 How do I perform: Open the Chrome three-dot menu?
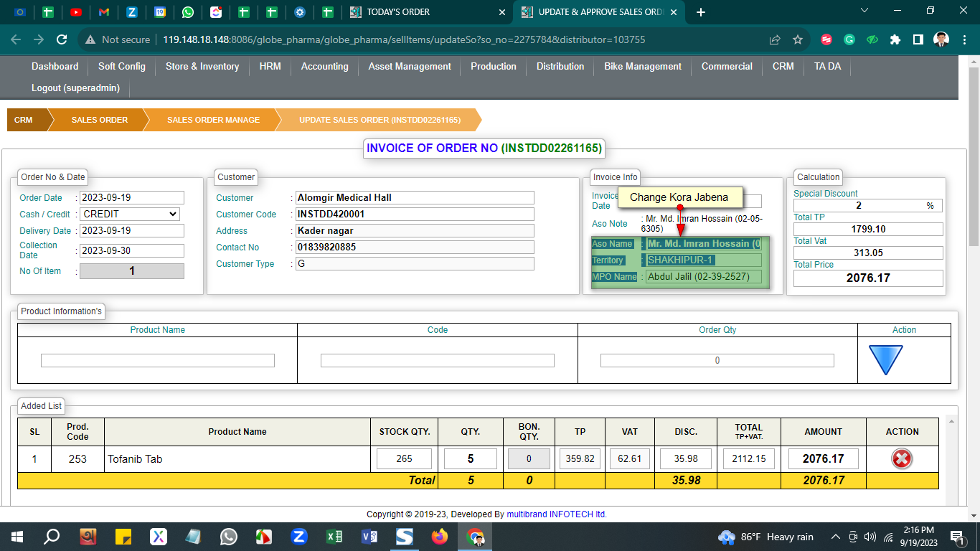[964, 39]
